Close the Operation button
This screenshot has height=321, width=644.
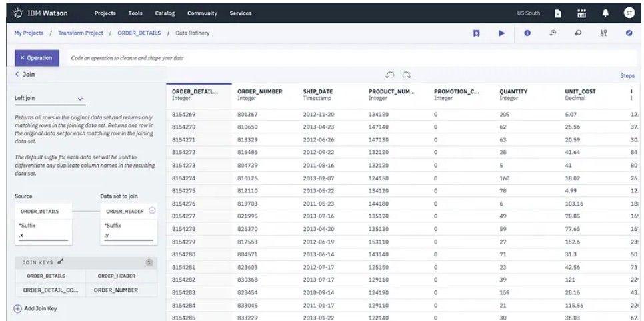tap(37, 58)
